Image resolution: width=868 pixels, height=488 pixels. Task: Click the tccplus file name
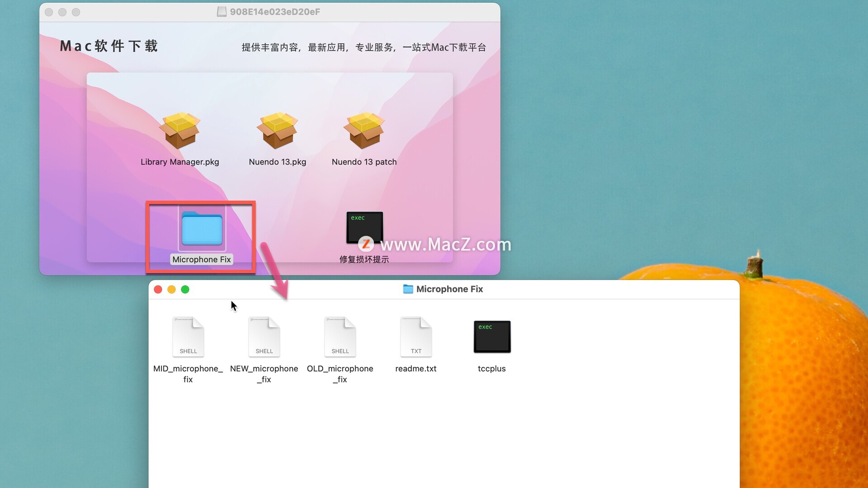[492, 369]
